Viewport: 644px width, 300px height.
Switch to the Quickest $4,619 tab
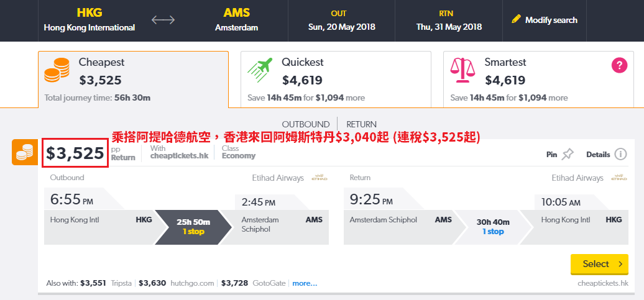click(336, 80)
